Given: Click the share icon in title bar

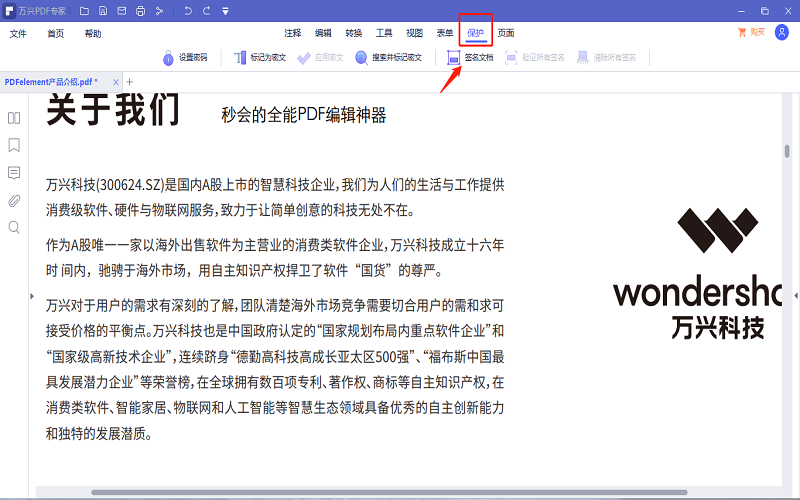Looking at the screenshot, I should tap(159, 11).
